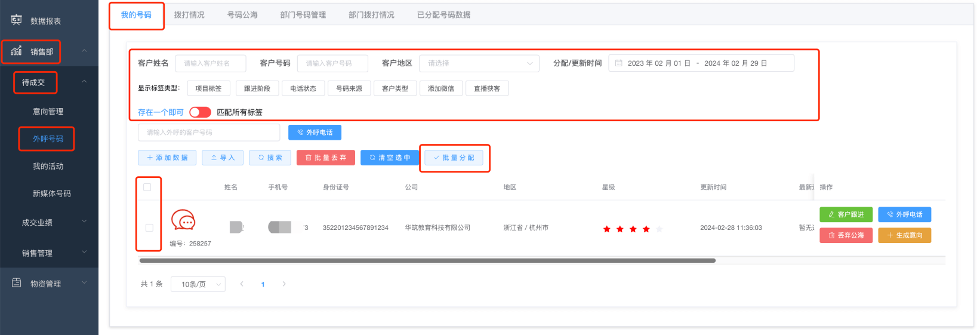The width and height of the screenshot is (980, 335).
Task: Click the fourth red rating star
Action: click(x=646, y=229)
